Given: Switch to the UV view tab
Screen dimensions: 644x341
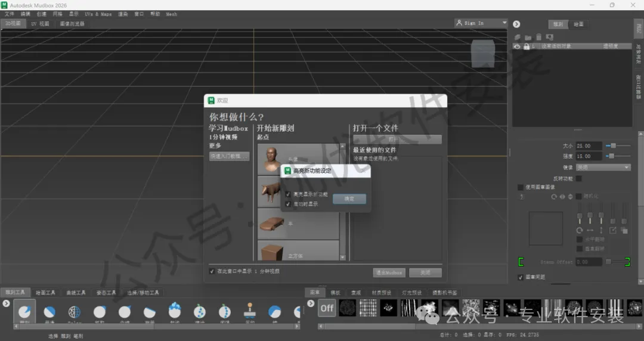Looking at the screenshot, I should click(40, 24).
